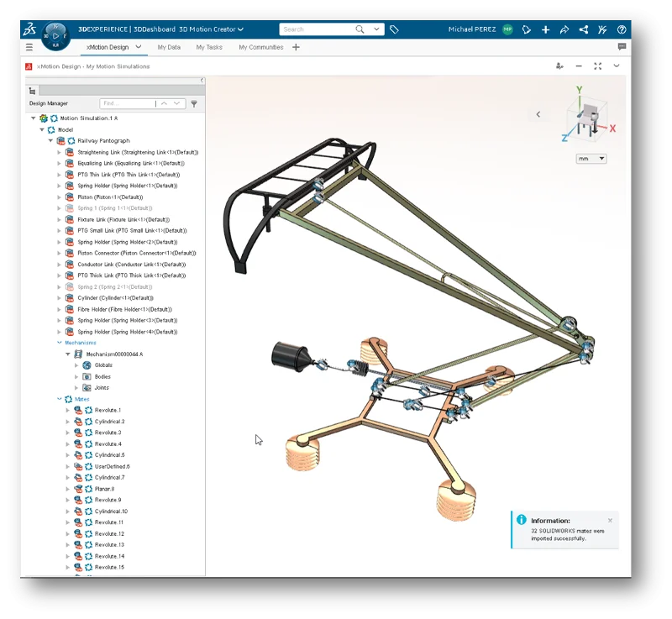Open the share arrow icon in top bar
Image resolution: width=672 pixels, height=619 pixels.
pos(564,29)
